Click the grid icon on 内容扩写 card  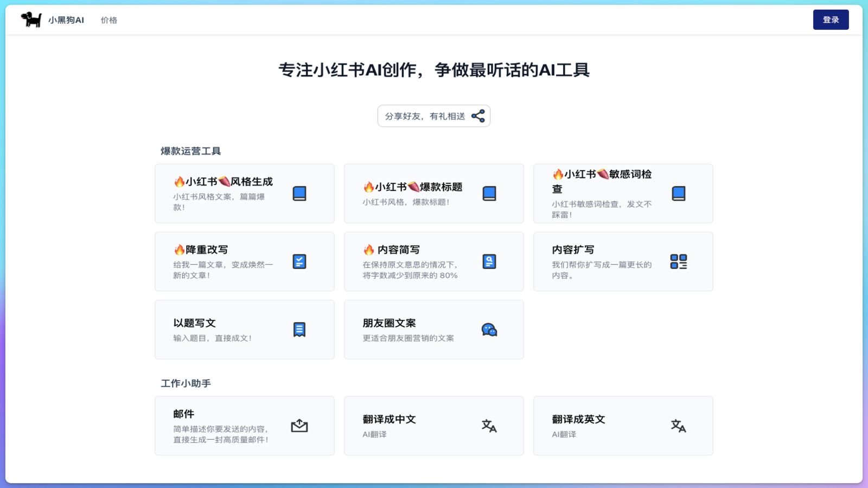679,261
